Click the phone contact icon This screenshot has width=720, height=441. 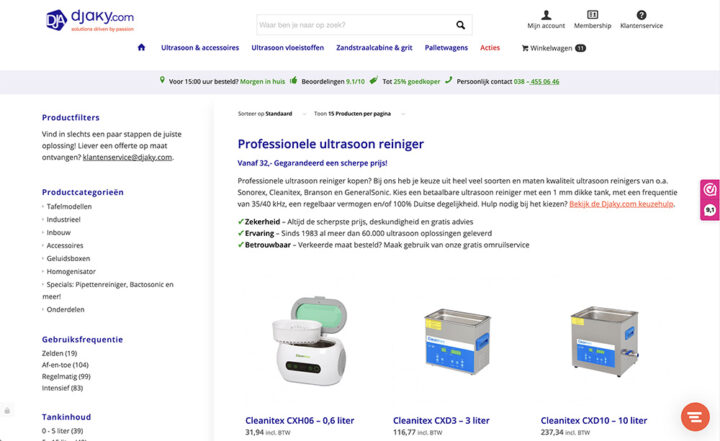coord(449,80)
